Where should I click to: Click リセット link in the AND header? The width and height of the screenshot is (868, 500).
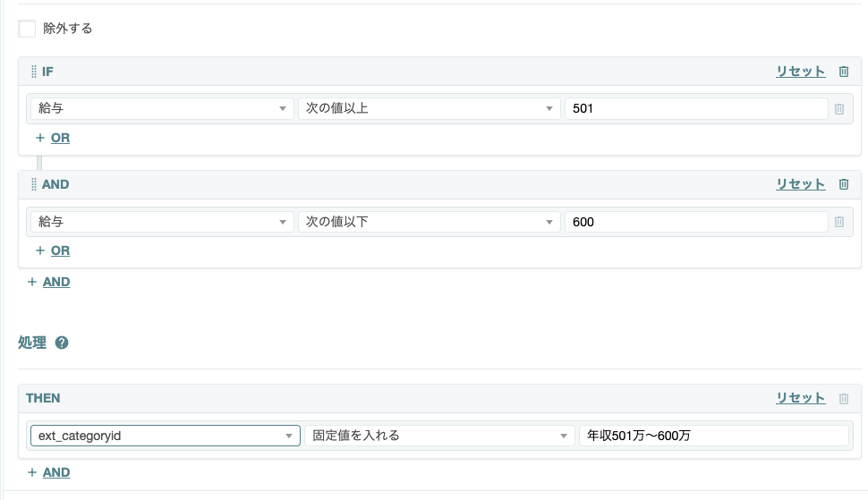[801, 184]
